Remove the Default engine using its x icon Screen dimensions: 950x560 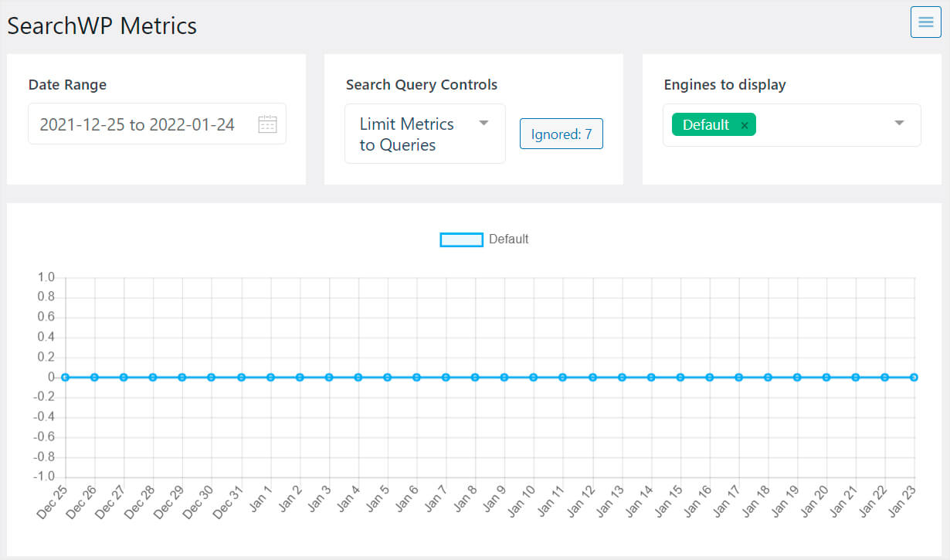[x=745, y=124]
